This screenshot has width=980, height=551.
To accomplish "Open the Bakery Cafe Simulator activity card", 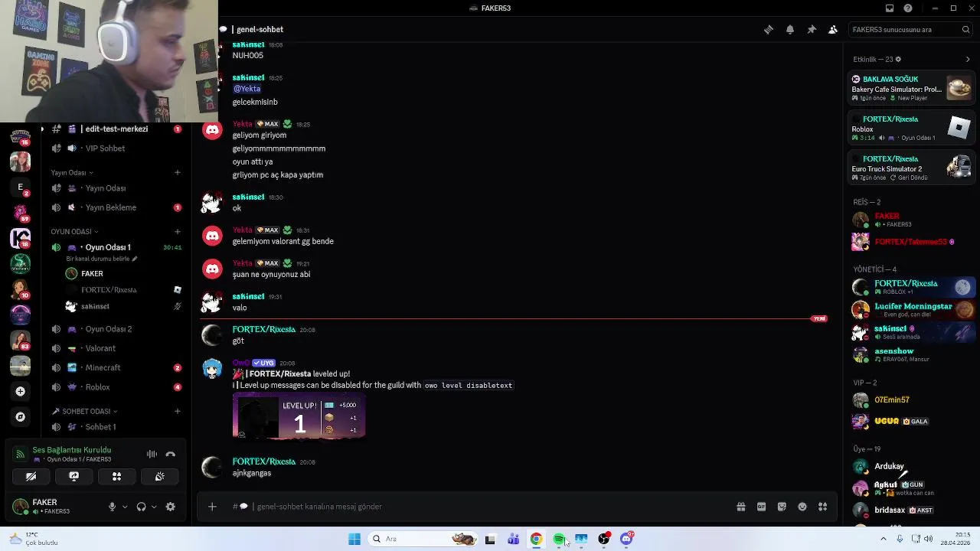I will point(911,88).
